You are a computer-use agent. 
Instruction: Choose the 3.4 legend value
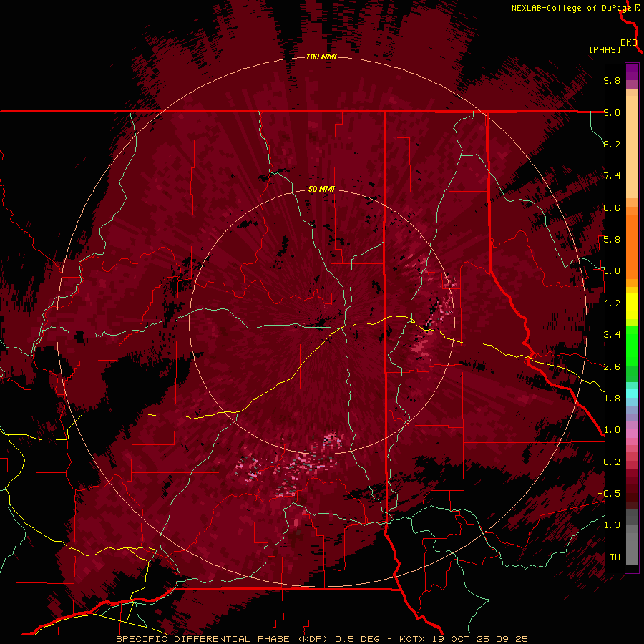coord(612,335)
